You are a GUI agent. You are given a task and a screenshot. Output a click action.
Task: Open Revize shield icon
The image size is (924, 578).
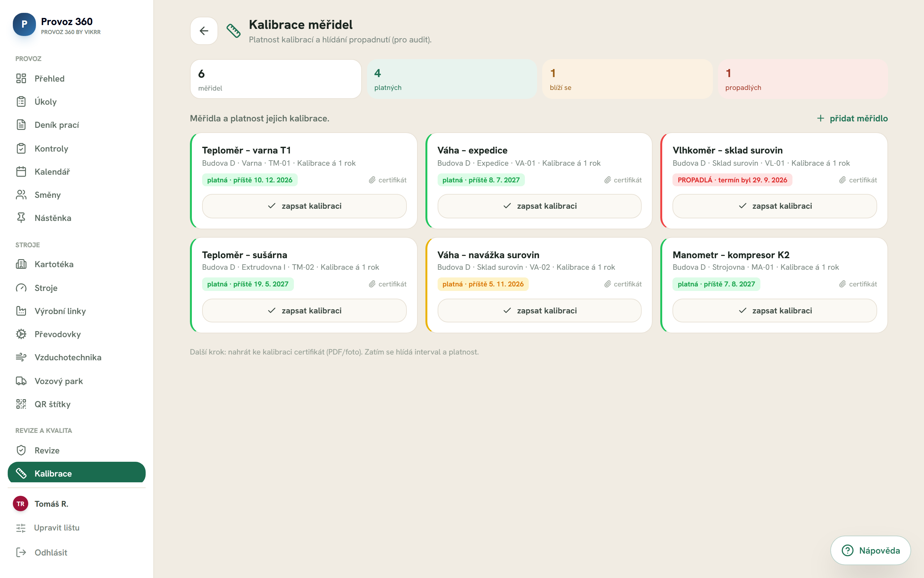coord(21,450)
